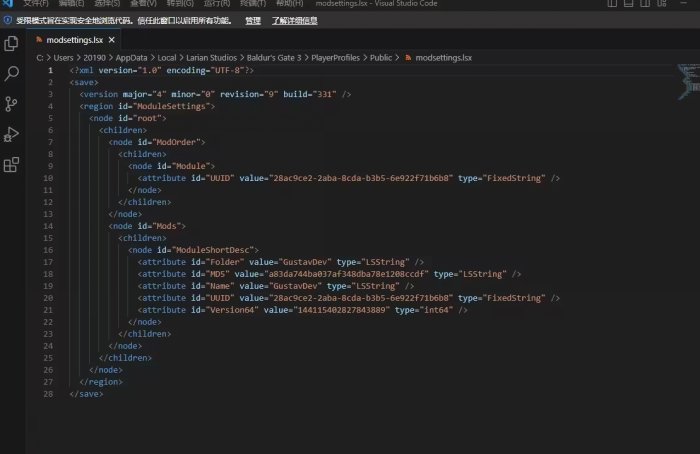Open the Search view in activity bar
This screenshot has width=700, height=454.
(x=12, y=74)
